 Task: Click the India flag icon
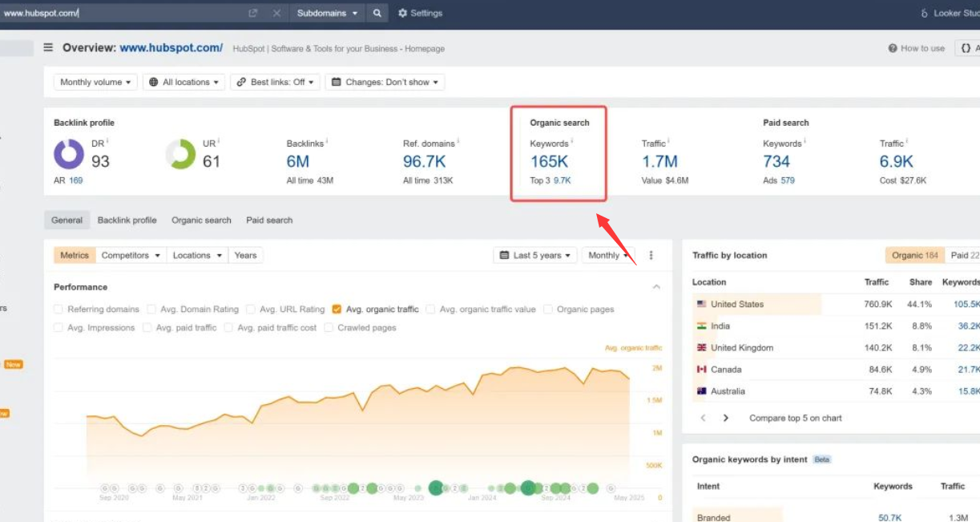click(x=702, y=326)
